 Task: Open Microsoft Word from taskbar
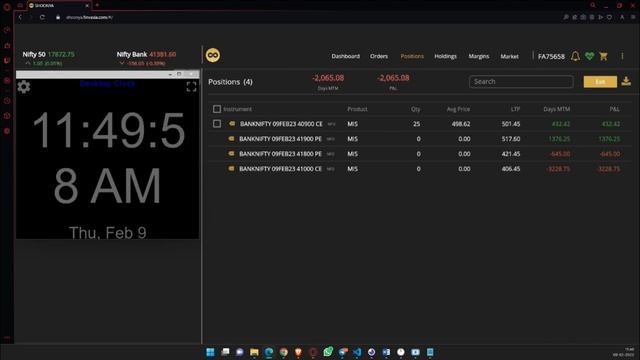click(x=386, y=352)
